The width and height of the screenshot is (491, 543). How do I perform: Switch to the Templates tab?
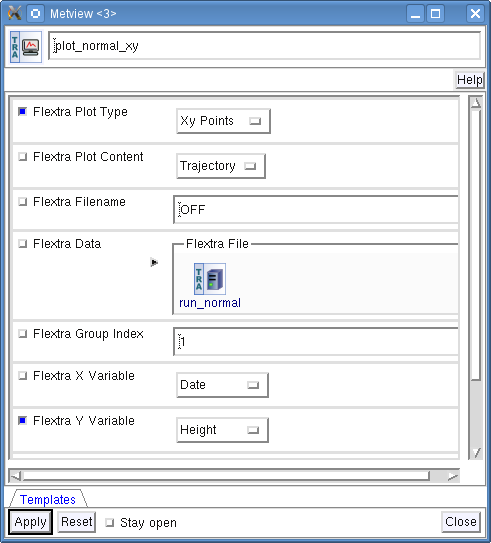48,499
